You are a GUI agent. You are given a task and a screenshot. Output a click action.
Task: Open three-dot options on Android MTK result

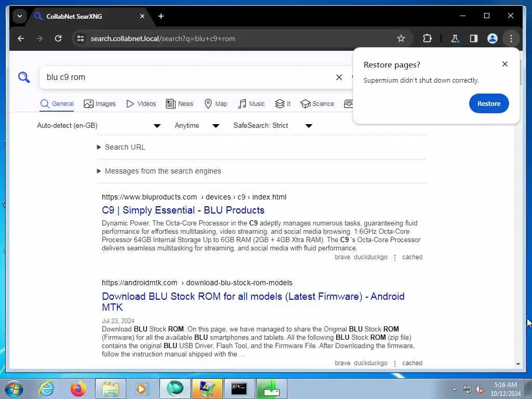tap(395, 363)
